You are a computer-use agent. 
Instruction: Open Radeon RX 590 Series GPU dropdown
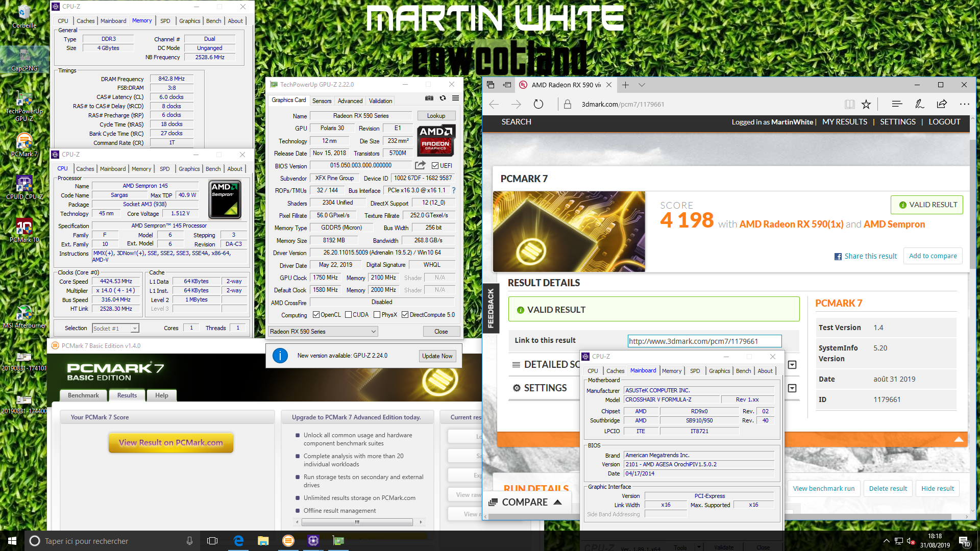point(323,332)
